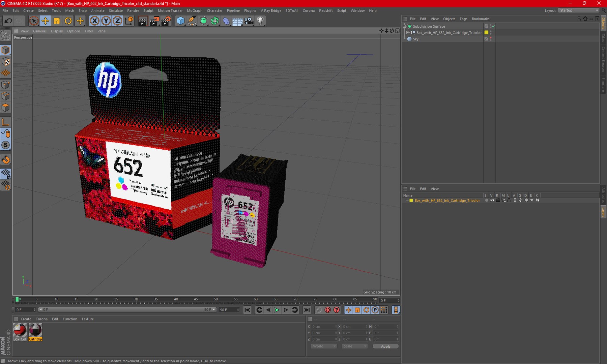Screen dimensions: 607x364
Task: Expand the Box_with_HP_652_Ink_Cartridge_Tricolor object node
Action: click(408, 32)
